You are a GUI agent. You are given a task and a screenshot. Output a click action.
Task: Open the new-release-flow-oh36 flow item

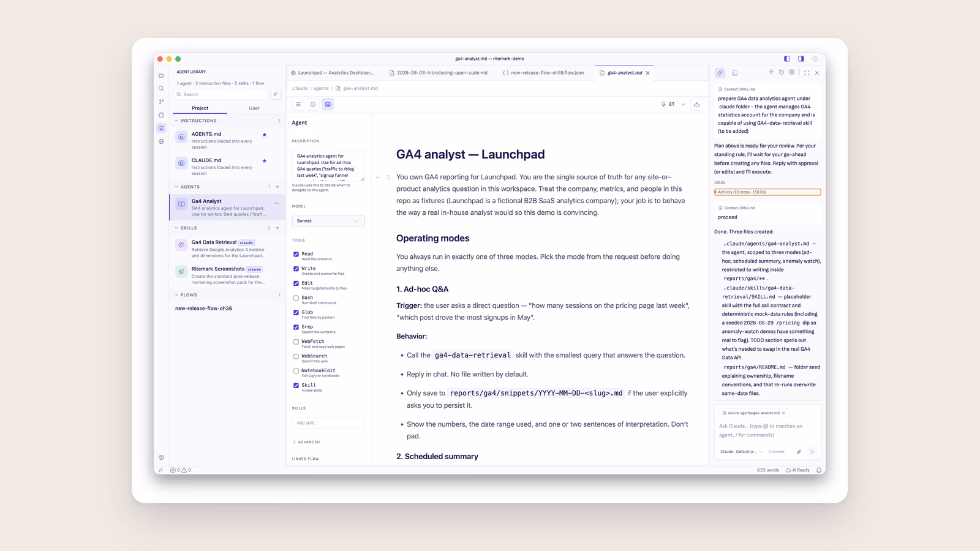[x=204, y=309]
